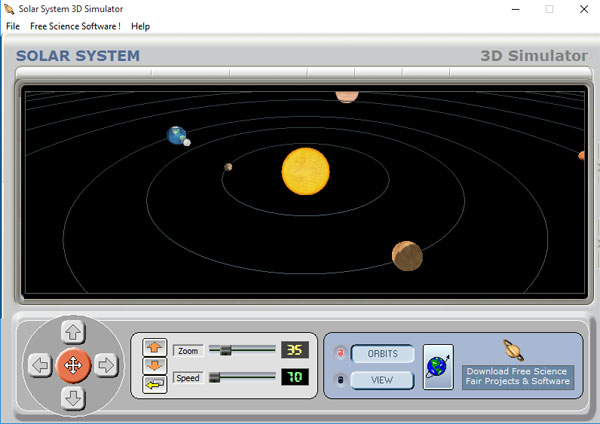Click the Saturn planet icon
This screenshot has height=424, width=600.
click(514, 350)
